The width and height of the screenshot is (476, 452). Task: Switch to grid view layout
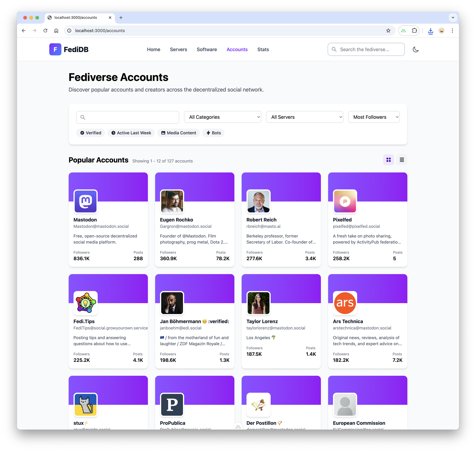click(x=388, y=160)
